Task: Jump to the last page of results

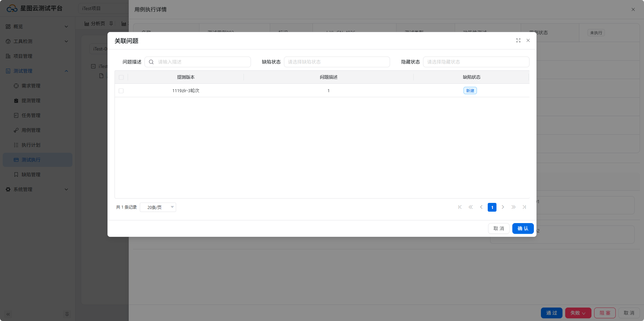Action: click(x=524, y=207)
